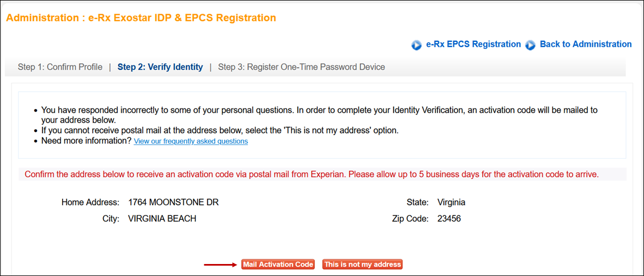644x276 pixels.
Task: Click the blue arrow icon beside Back to Administration
Action: (x=531, y=45)
